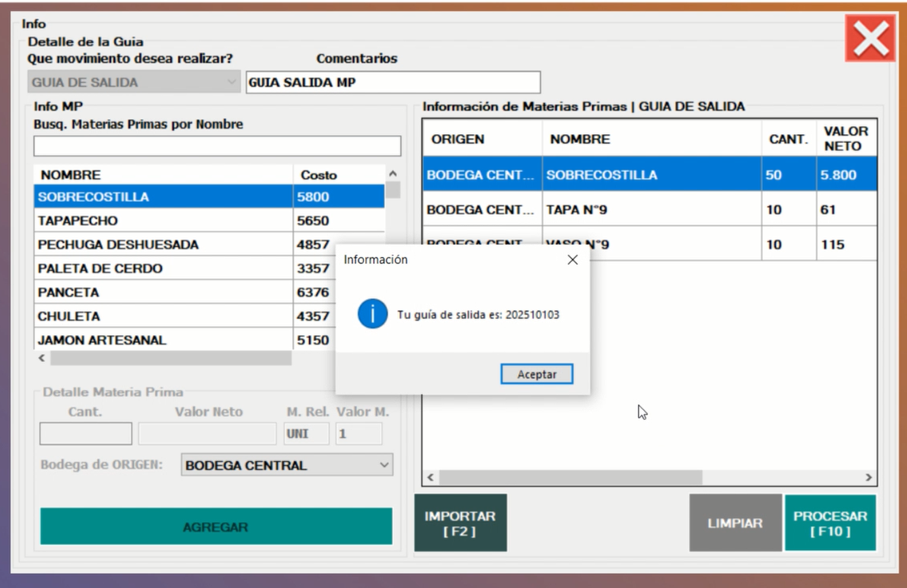Click the IMPORTAR [F2] button
The image size is (907, 588).
pos(460,523)
